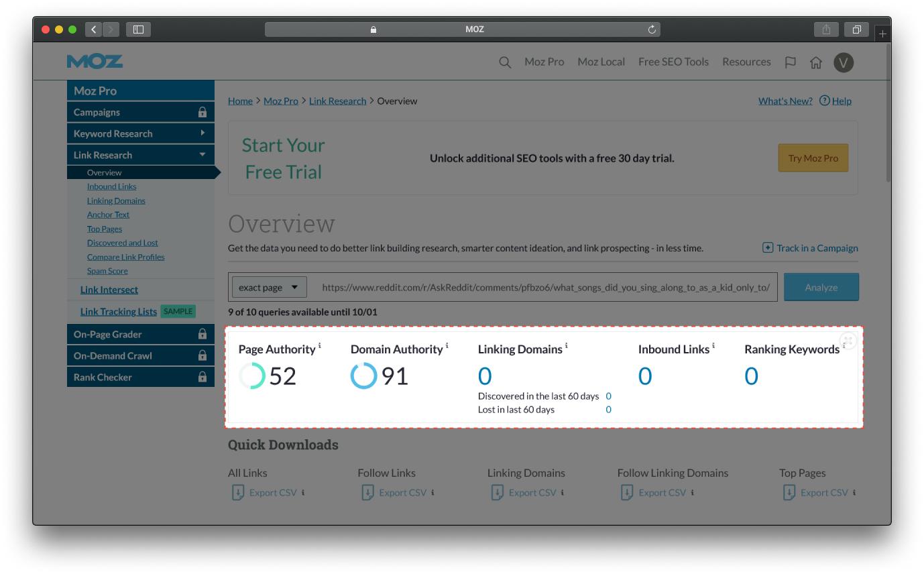Click the Safari address bar
The width and height of the screenshot is (924, 574).
(x=463, y=30)
